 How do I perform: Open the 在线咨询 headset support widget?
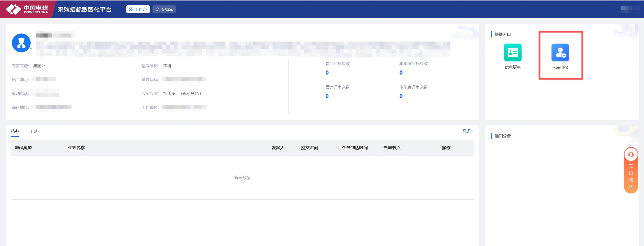pos(631,170)
